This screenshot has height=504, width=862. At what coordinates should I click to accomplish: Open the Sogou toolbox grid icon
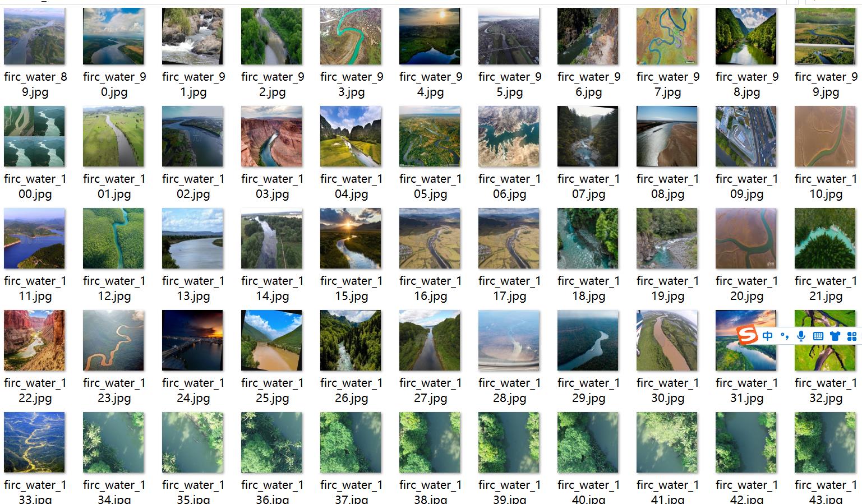[852, 336]
